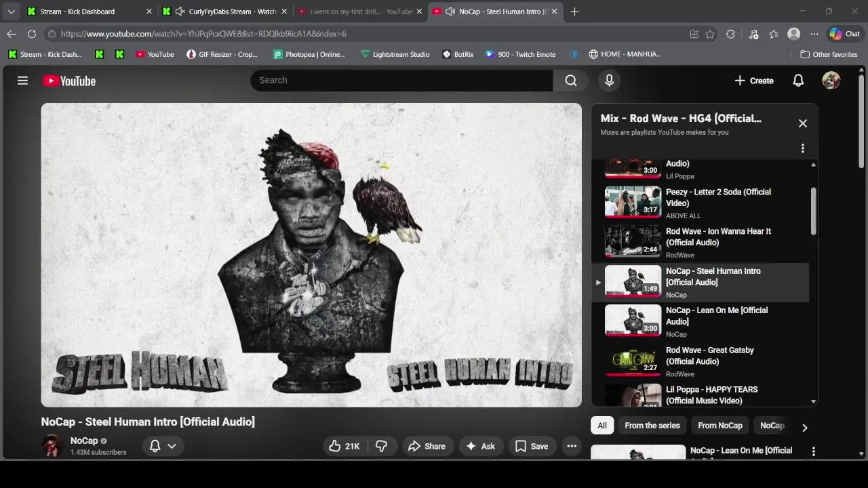
Task: Dislike the Steel Human Intro video
Action: point(382,446)
